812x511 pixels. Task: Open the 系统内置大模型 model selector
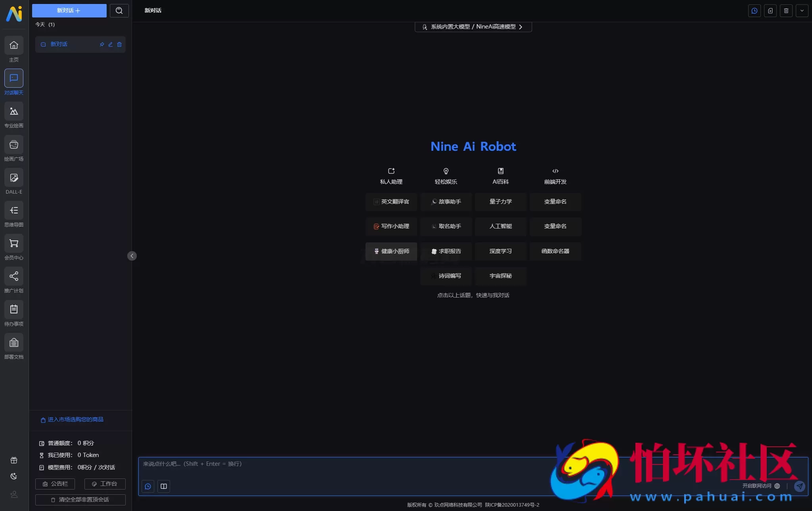click(472, 27)
